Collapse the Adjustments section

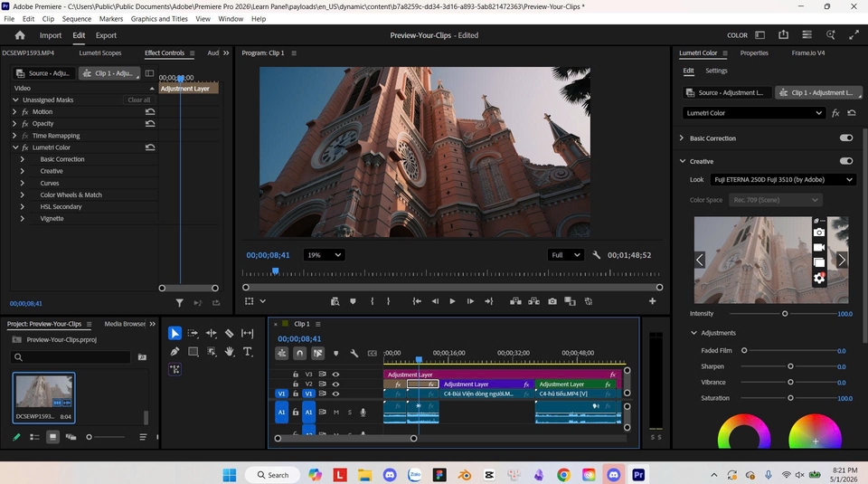pos(693,333)
